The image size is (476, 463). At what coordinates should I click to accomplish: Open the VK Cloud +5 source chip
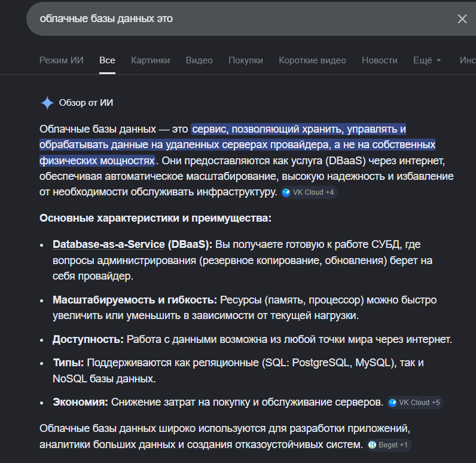click(414, 403)
